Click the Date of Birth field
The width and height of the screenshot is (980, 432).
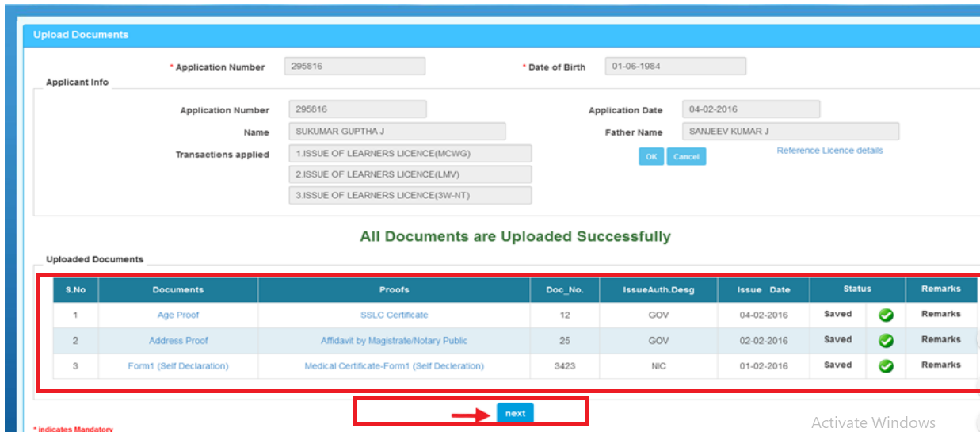[676, 67]
